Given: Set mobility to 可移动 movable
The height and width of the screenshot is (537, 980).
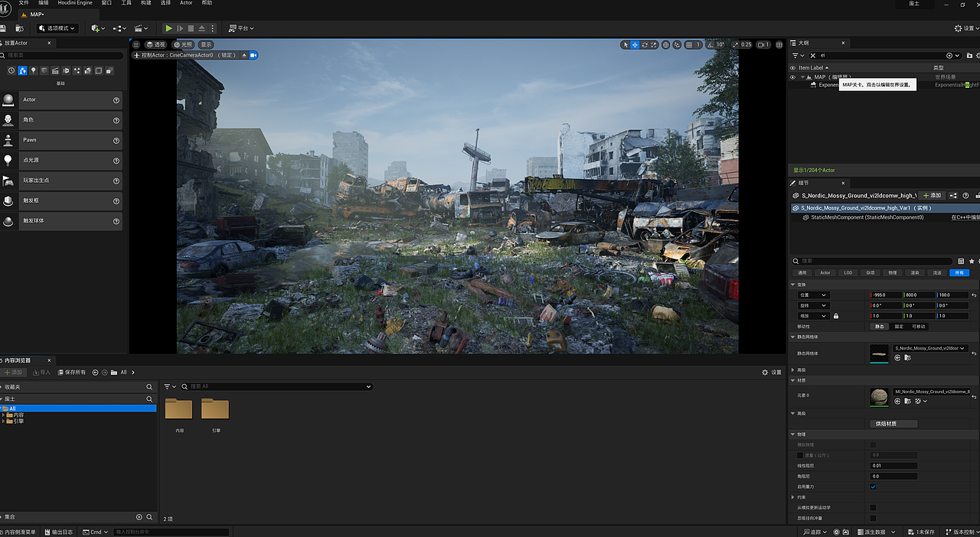Looking at the screenshot, I should coord(919,326).
